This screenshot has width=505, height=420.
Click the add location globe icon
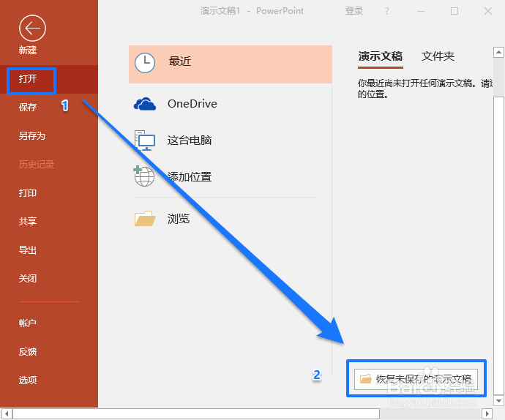143,176
